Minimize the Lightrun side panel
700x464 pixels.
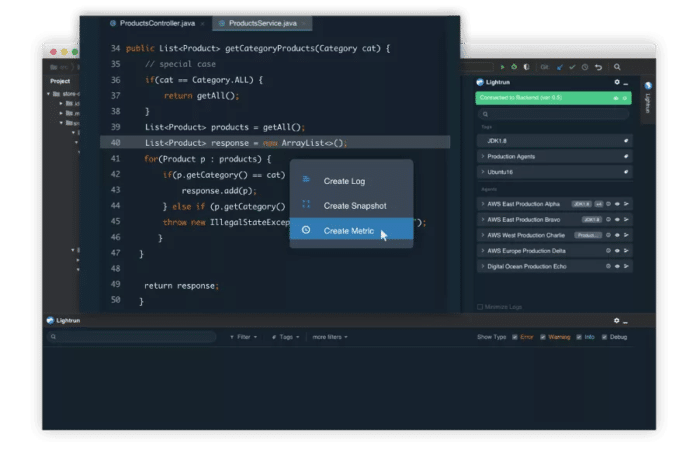[625, 84]
